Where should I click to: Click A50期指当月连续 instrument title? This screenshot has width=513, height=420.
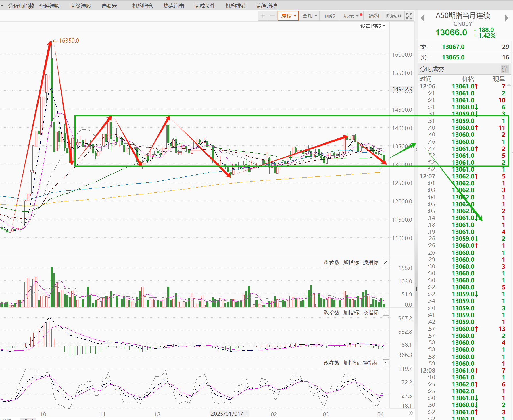(463, 16)
